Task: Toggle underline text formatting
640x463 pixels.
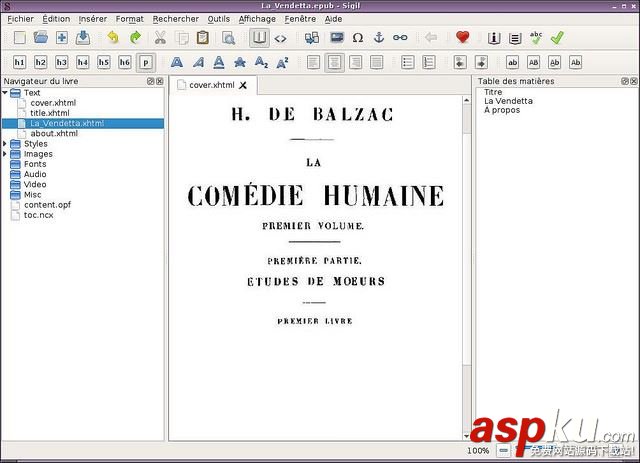Action: click(x=219, y=62)
